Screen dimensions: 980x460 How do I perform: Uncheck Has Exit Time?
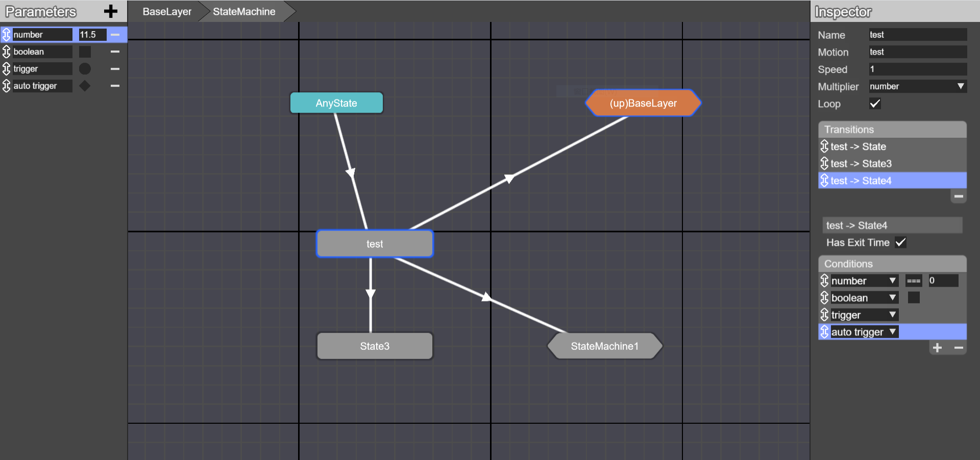[901, 243]
